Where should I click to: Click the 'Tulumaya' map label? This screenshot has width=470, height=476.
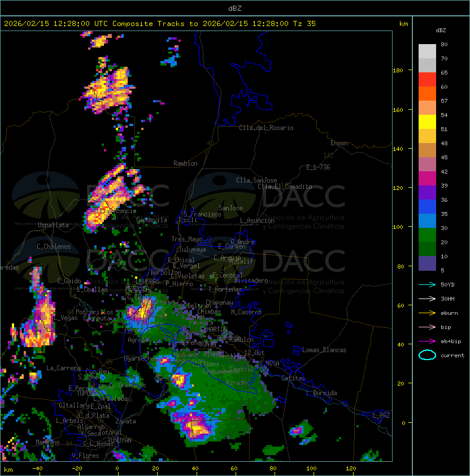click(193, 249)
